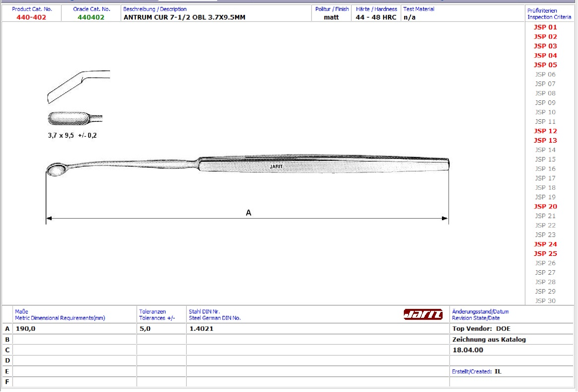This screenshot has width=578, height=392.
Task: Click the Jarit logo
Action: coord(423,314)
